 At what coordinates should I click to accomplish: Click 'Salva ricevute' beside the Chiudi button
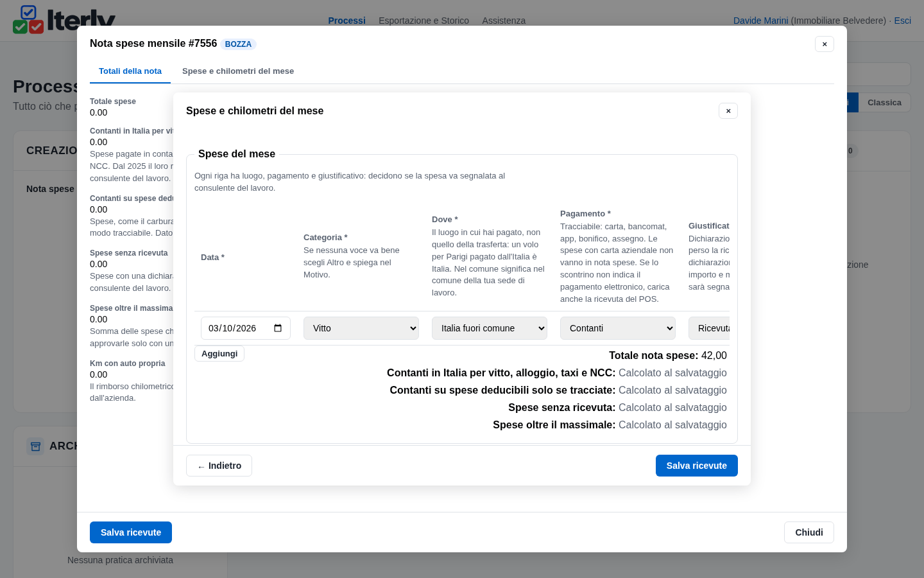[131, 532]
